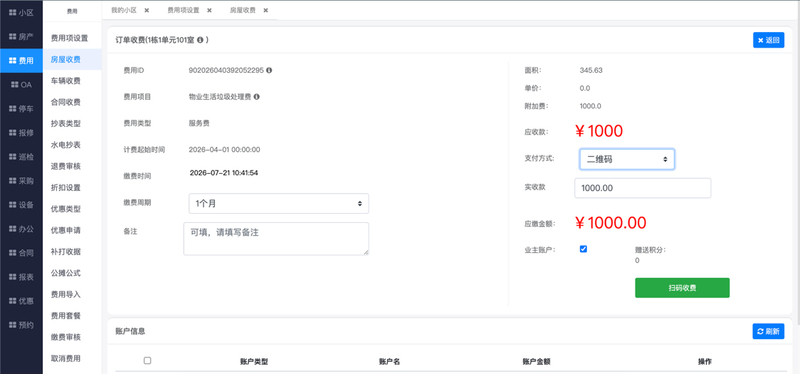Open the 合同 module in sidebar
This screenshot has height=374, width=800.
(21, 253)
